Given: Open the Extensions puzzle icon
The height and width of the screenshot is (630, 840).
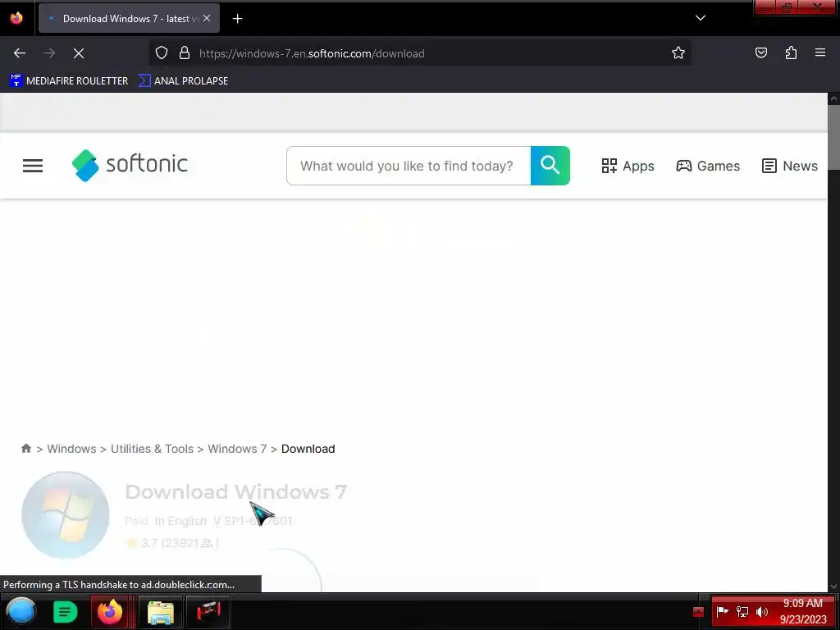Looking at the screenshot, I should pos(791,52).
